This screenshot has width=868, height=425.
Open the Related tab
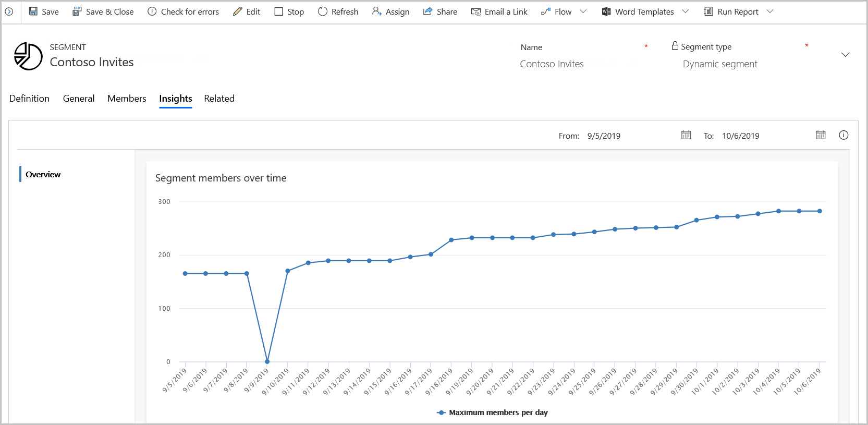coord(219,99)
